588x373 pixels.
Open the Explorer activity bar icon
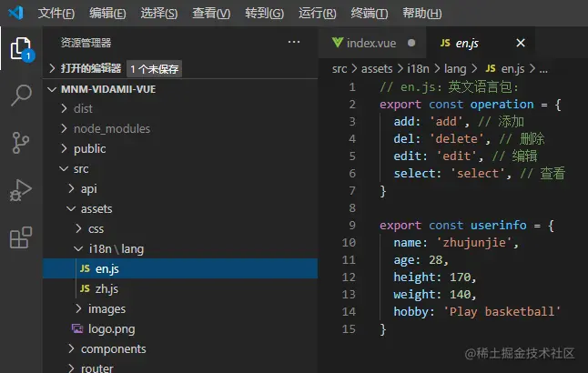point(20,47)
